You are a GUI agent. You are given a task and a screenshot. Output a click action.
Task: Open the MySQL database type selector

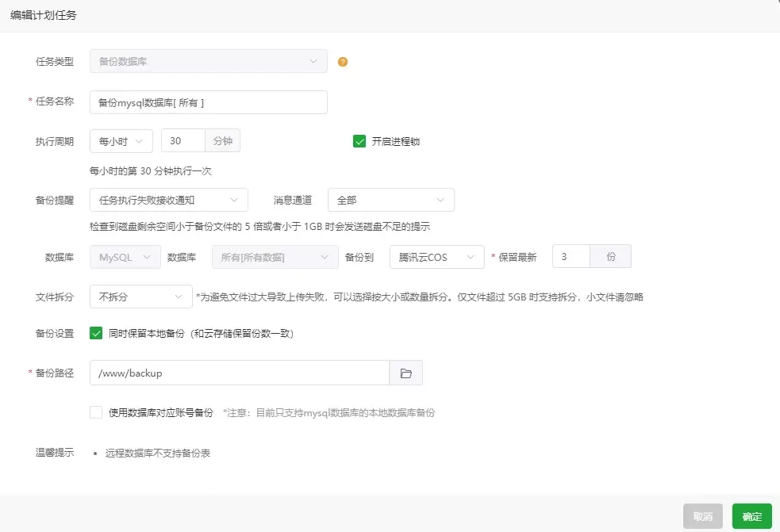(124, 258)
